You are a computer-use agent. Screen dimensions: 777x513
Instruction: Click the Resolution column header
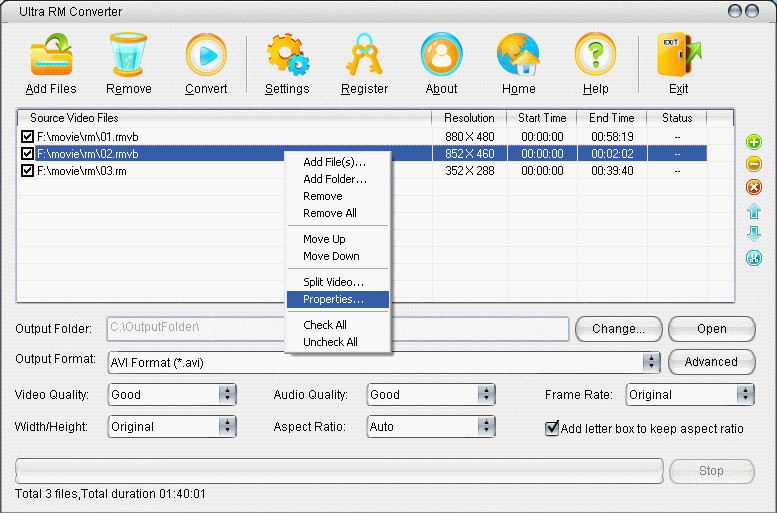pos(469,118)
